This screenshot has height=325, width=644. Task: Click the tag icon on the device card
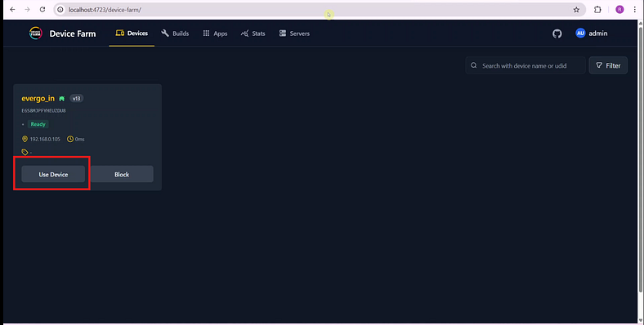point(25,152)
